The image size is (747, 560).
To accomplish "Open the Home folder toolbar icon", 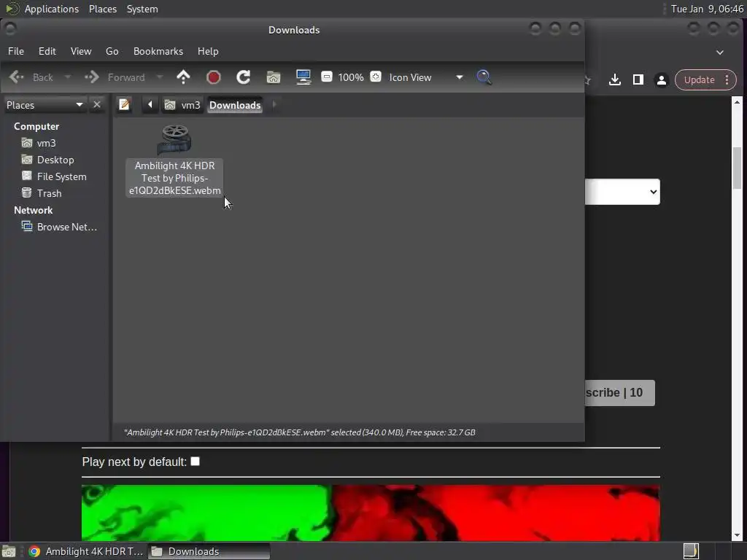I will (x=274, y=77).
